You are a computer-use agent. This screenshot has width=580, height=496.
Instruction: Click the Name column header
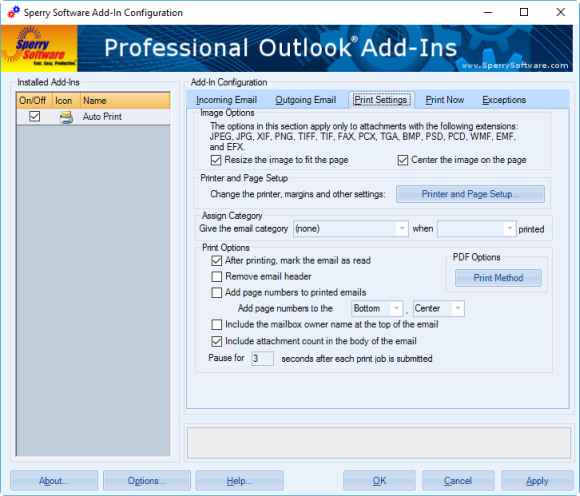tap(125, 101)
